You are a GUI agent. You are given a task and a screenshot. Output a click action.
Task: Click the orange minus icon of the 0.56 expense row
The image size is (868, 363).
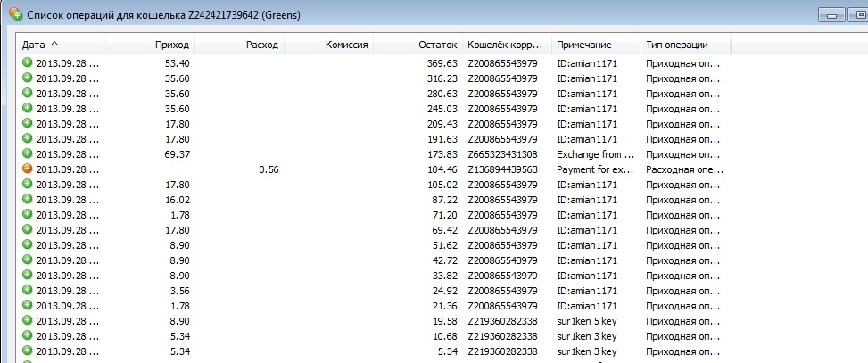[27, 169]
